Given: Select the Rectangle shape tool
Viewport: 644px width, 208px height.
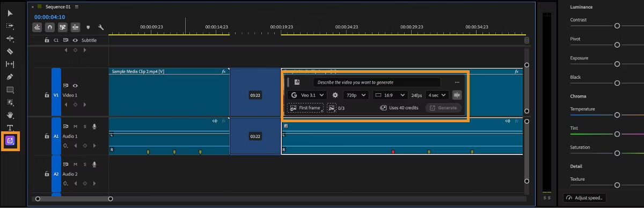Looking at the screenshot, I should point(10,90).
